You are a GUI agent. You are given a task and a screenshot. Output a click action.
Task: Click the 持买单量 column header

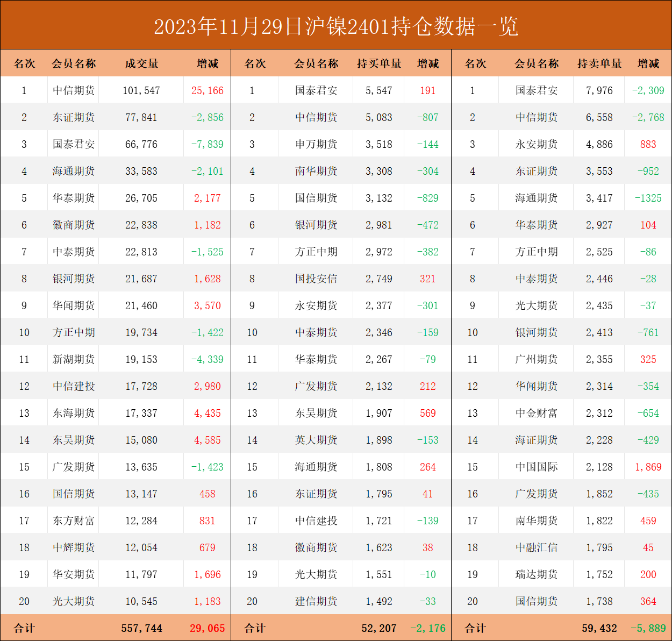379,63
